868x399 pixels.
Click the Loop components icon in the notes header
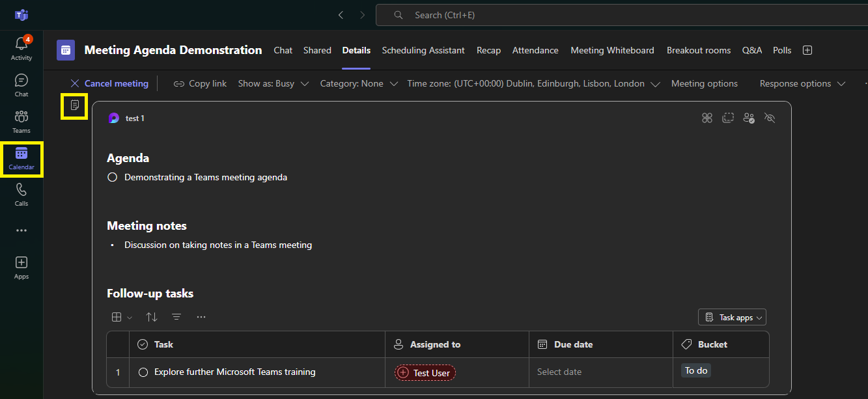[707, 118]
